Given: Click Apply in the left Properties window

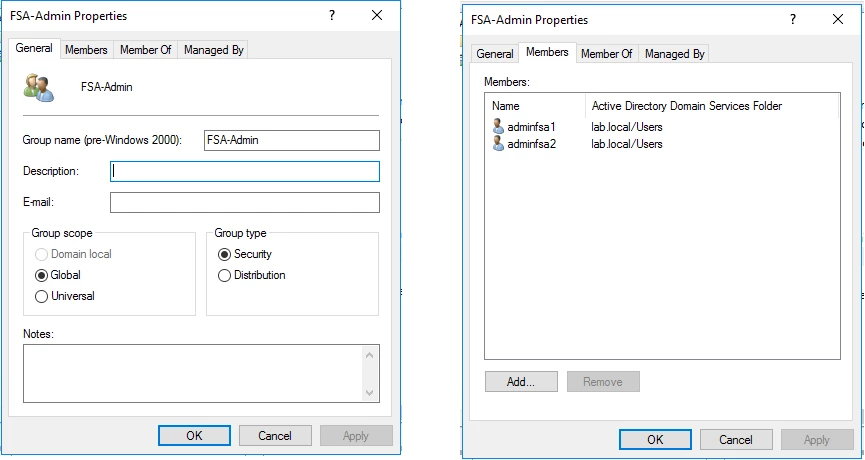Looking at the screenshot, I should tap(356, 436).
